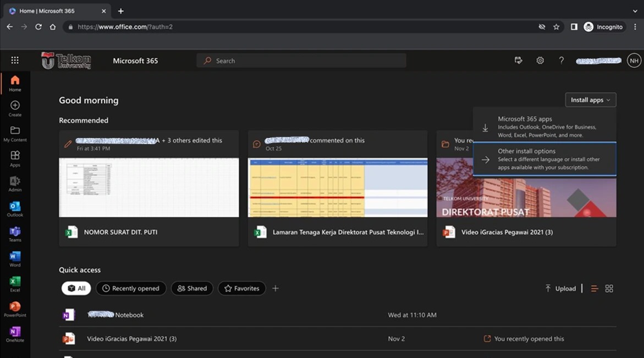Image resolution: width=644 pixels, height=358 pixels.
Task: Open the NH account avatar
Action: click(634, 60)
